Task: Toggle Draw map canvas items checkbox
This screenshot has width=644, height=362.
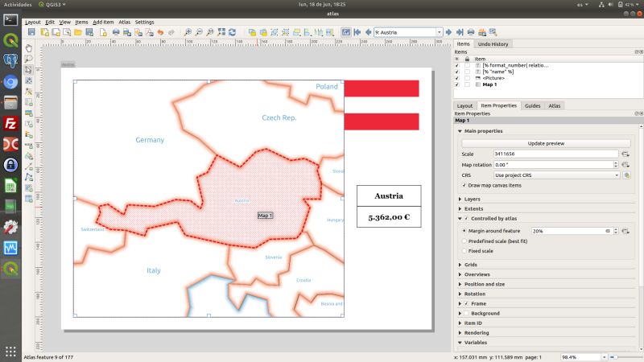Action: [464, 186]
